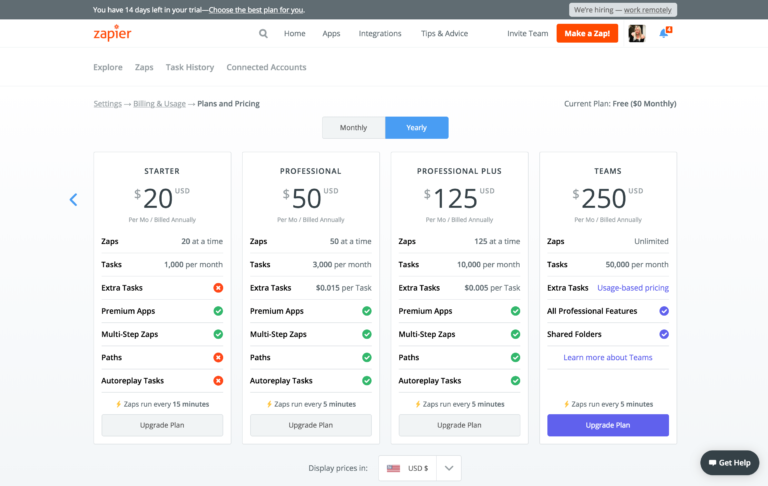The height and width of the screenshot is (486, 768).
Task: Click Professional Plus Multi-Step Zaps check
Action: coord(515,334)
